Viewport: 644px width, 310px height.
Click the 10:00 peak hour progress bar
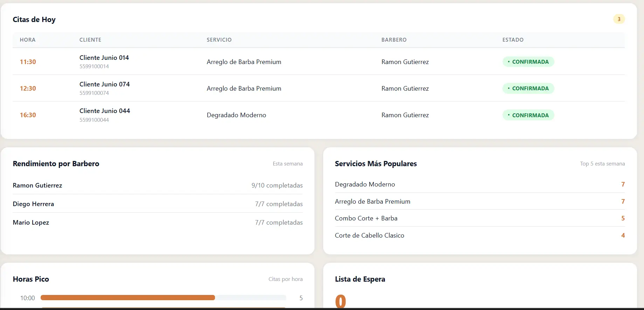(x=163, y=298)
